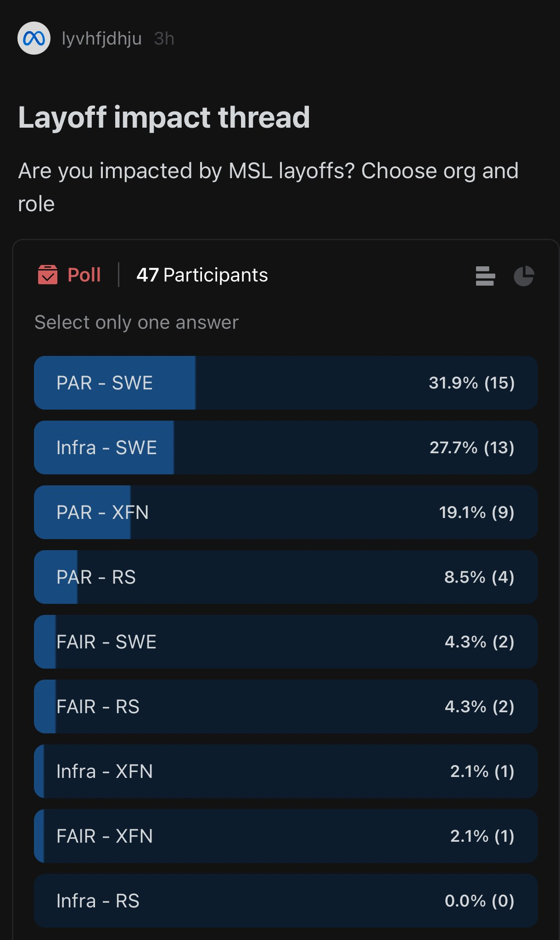Choose the PAR - RS answer
Viewport: 560px width, 940px height.
[x=286, y=577]
